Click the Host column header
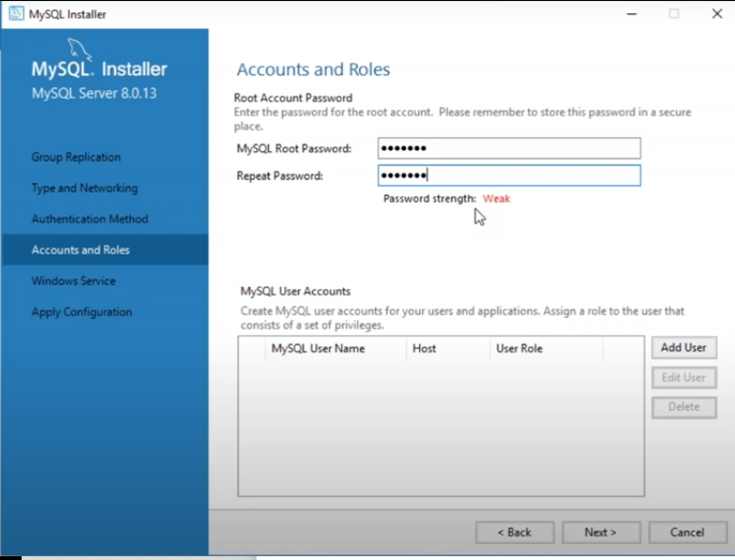Viewport: 735px width, 560px height. 424,349
